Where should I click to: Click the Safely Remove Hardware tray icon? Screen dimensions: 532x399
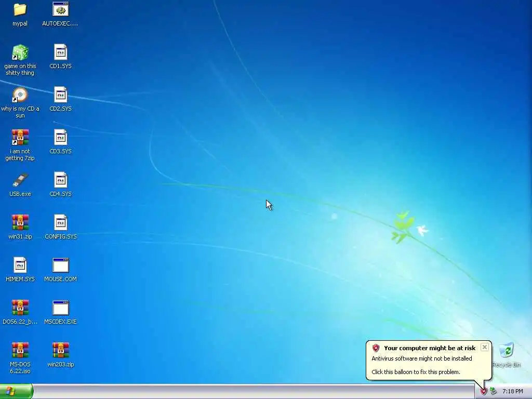(494, 392)
